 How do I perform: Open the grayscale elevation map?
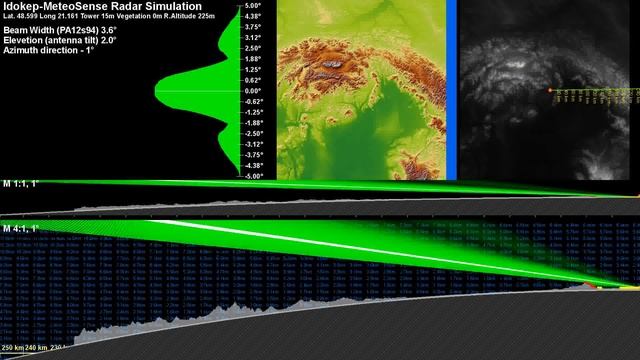pyautogui.click(x=544, y=90)
